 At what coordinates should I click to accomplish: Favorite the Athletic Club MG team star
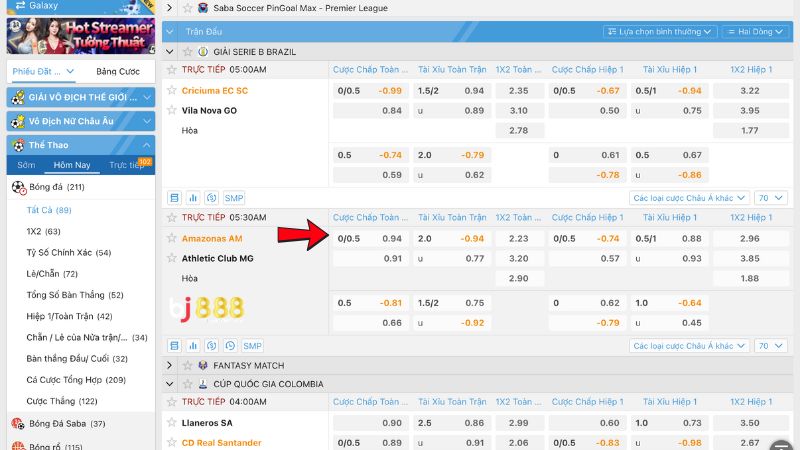click(172, 258)
